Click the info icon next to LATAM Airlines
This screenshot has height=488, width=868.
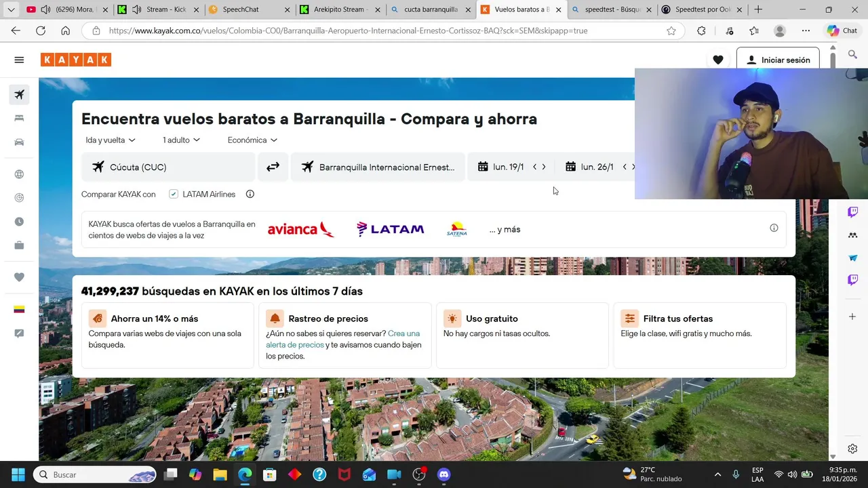tap(250, 194)
